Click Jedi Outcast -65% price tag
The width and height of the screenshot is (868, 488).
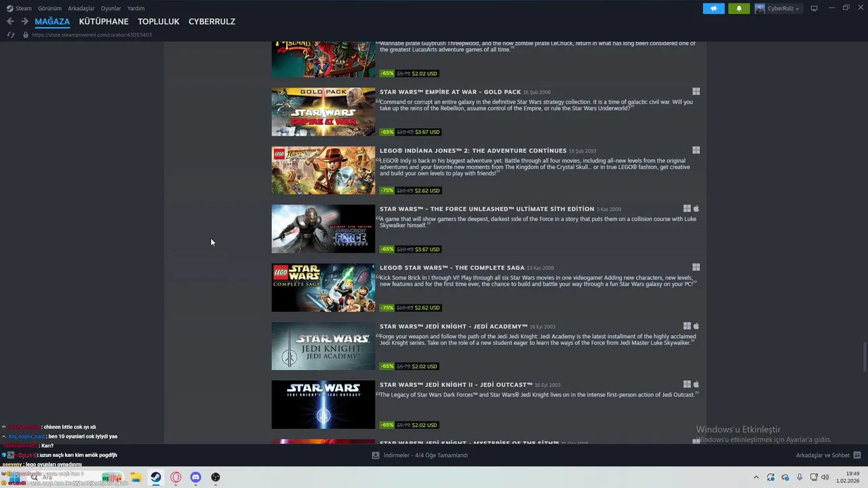[410, 425]
